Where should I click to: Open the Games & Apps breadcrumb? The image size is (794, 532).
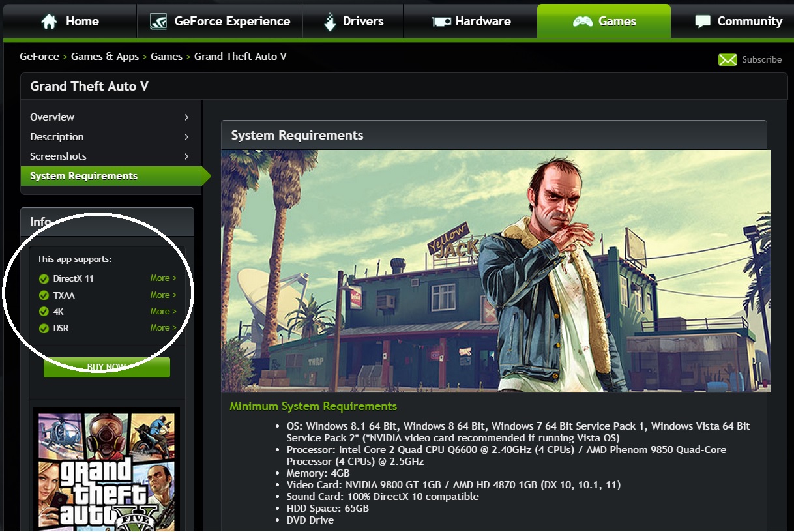coord(105,57)
